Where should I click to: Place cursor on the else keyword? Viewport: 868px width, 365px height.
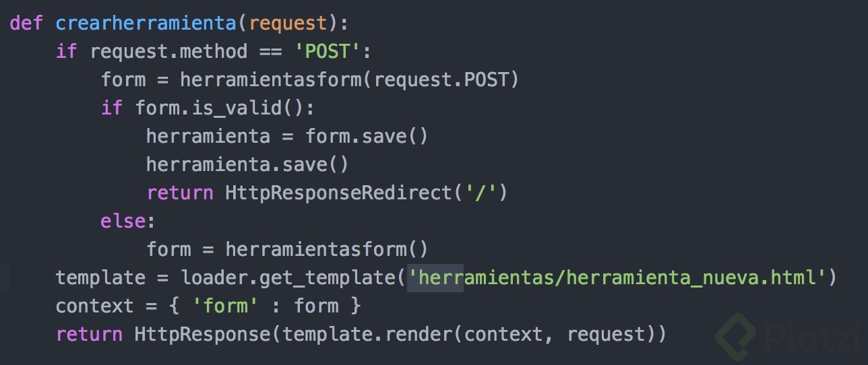pyautogui.click(x=123, y=221)
